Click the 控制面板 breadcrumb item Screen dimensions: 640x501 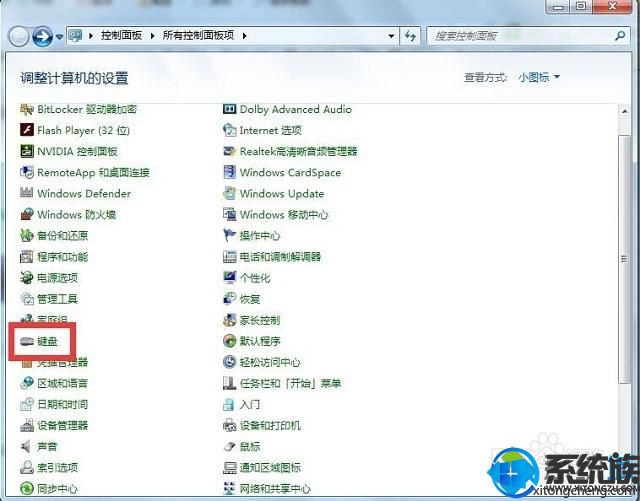pos(121,36)
